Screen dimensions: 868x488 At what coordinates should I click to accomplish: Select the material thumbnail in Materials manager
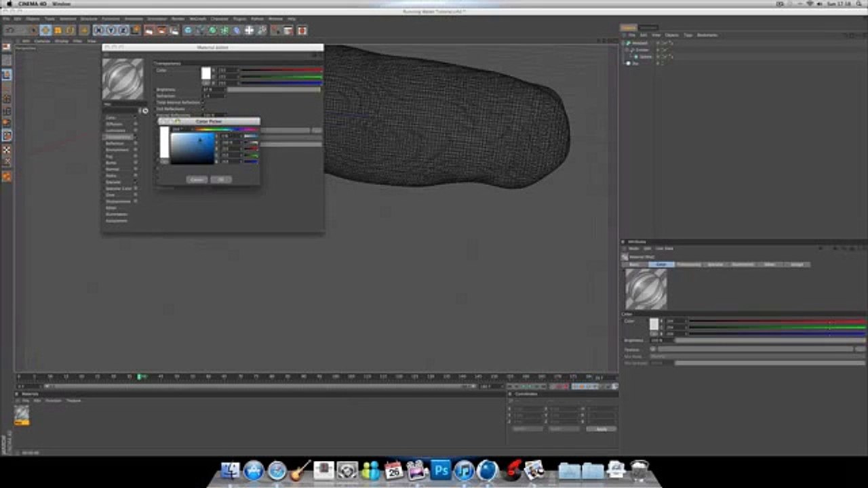pos(22,414)
